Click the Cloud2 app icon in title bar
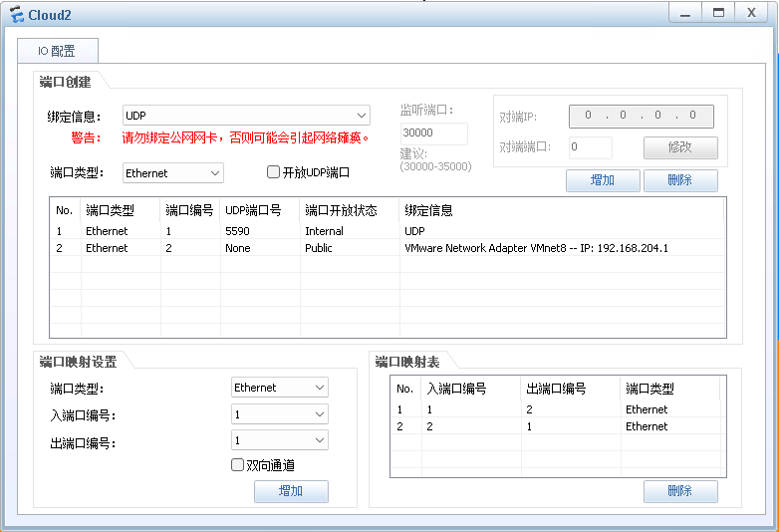Screen dimensions: 779x532 [15, 14]
